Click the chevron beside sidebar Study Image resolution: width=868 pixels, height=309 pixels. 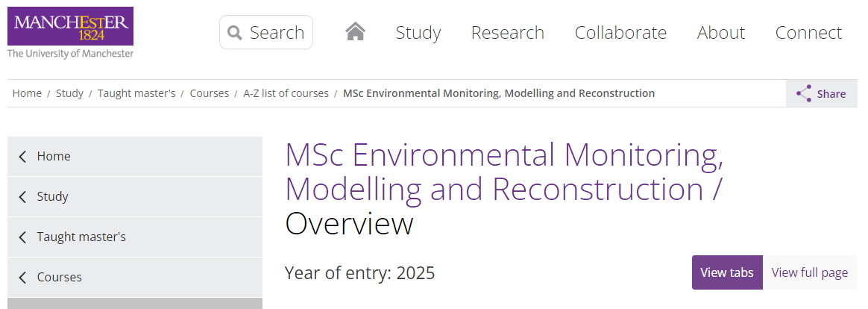coord(22,196)
